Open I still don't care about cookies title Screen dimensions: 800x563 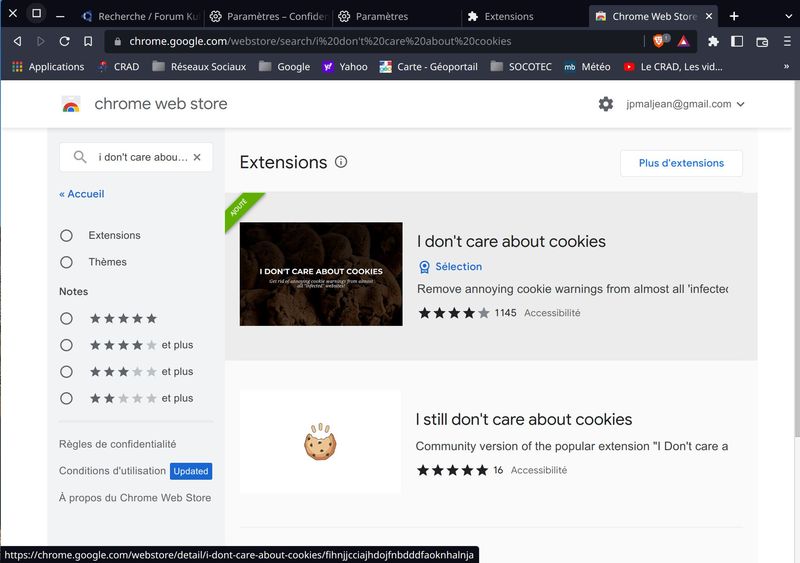524,420
